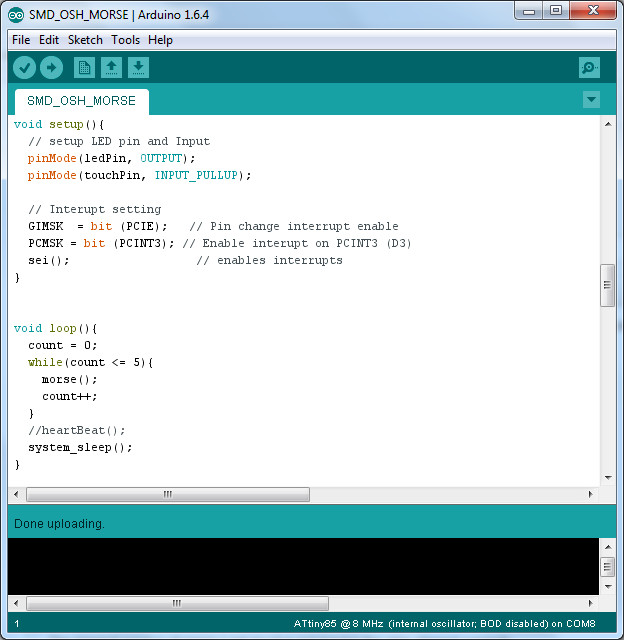Click the editor scroll right arrow
Viewport: 624px width, 640px height.
(x=591, y=494)
